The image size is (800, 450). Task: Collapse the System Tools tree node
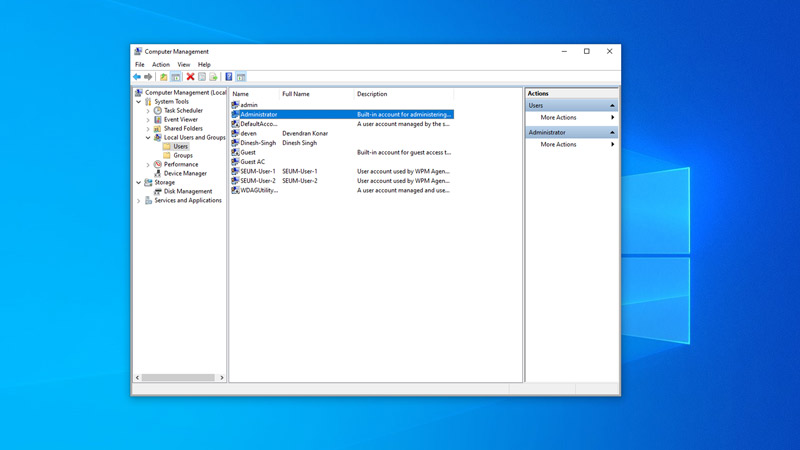(138, 102)
